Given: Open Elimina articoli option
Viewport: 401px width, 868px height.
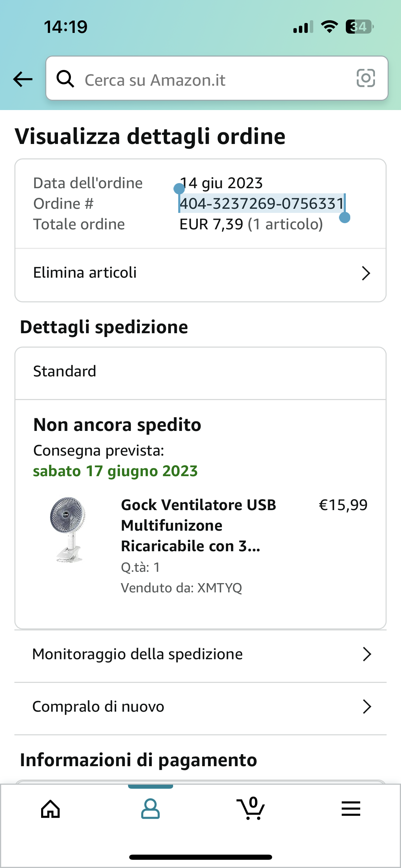Looking at the screenshot, I should click(x=85, y=273).
